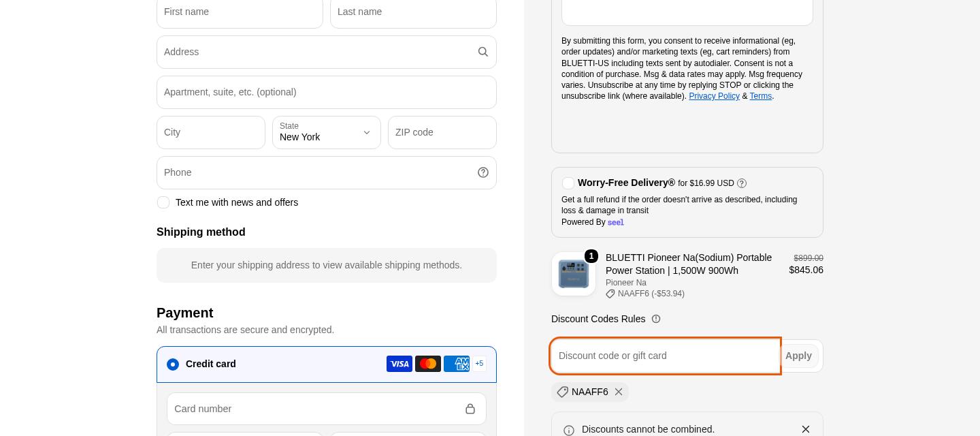Click the Apartment, suite field
Viewport: 980px width, 436px height.
point(327,92)
